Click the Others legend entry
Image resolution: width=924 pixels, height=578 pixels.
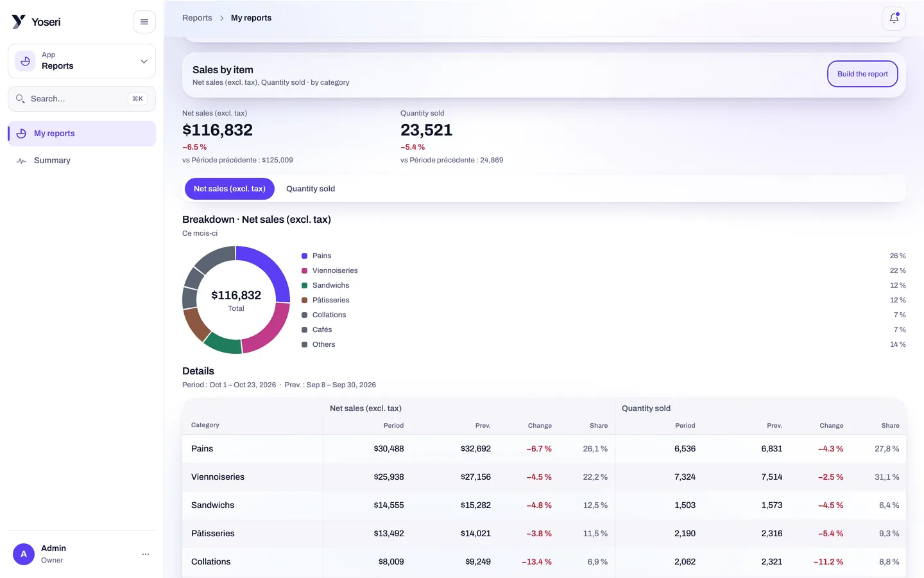point(323,344)
